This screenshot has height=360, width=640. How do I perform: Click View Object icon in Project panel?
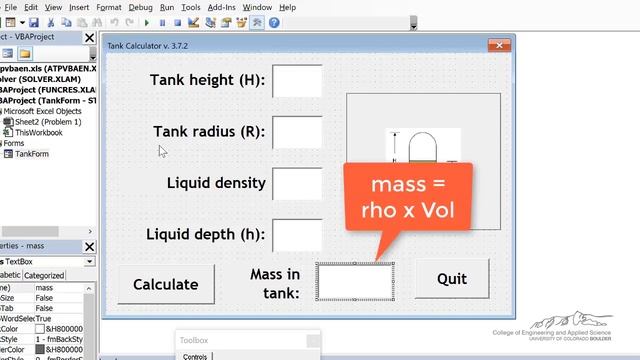(8, 53)
